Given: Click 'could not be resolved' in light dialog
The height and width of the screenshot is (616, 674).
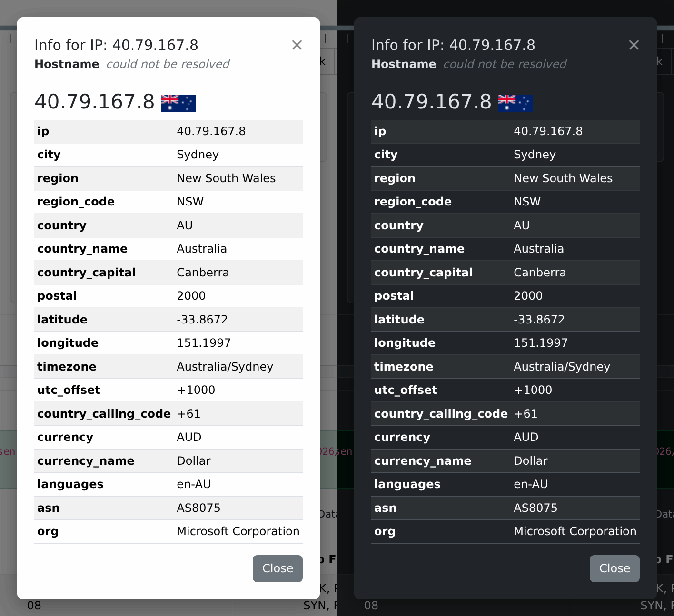Looking at the screenshot, I should (x=168, y=64).
